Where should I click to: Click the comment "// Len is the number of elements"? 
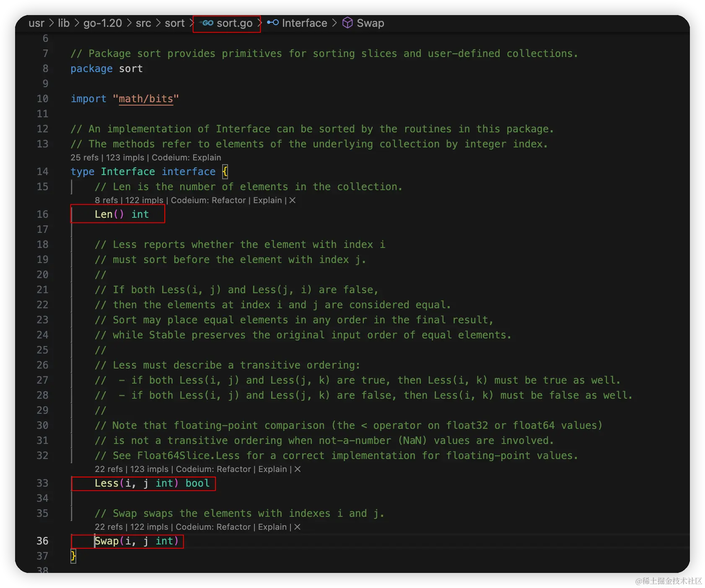pyautogui.click(x=249, y=187)
